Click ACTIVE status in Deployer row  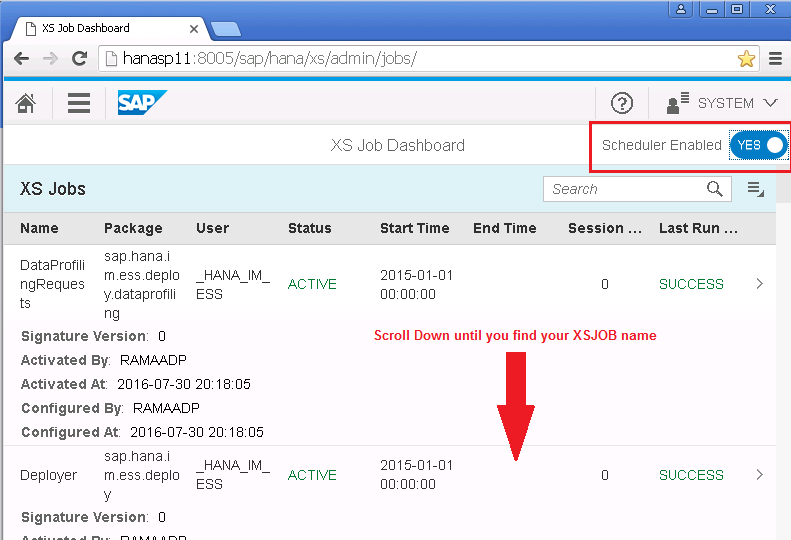pos(312,475)
